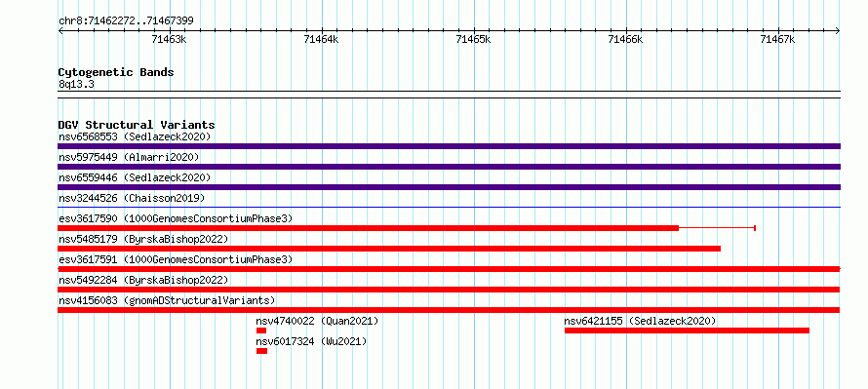The image size is (868, 389).
Task: Click the 71463k ruler tick label
Action: tap(170, 39)
